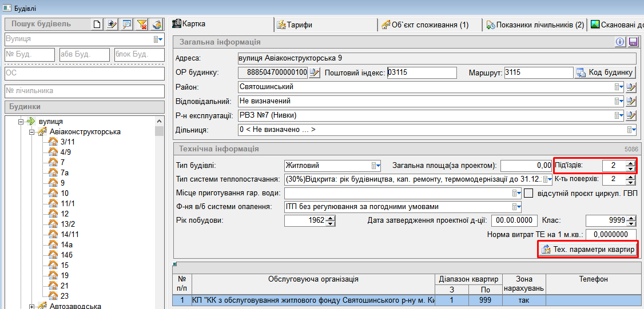644x309 pixels.
Task: Expand the Автозаводська street node
Action: tap(33, 307)
